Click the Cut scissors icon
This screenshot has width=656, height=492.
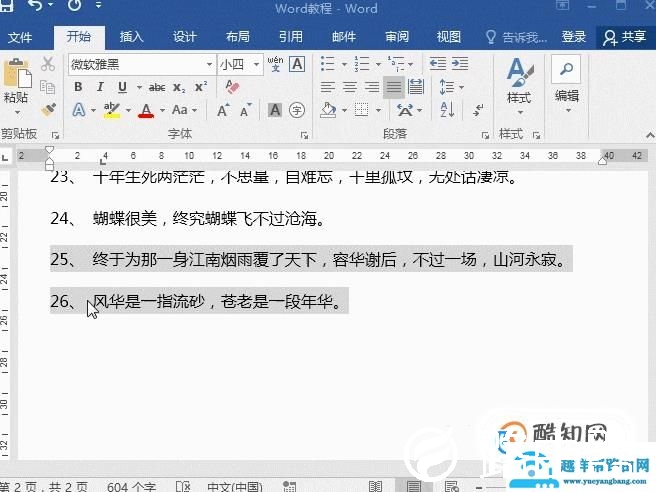(x=48, y=64)
